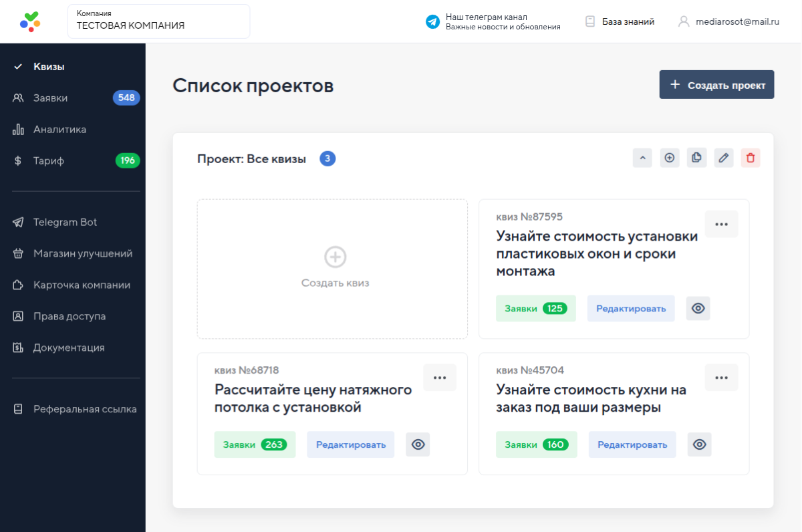This screenshot has height=532, width=802.
Task: Open the Telegram Bot section in sidebar
Action: [64, 222]
